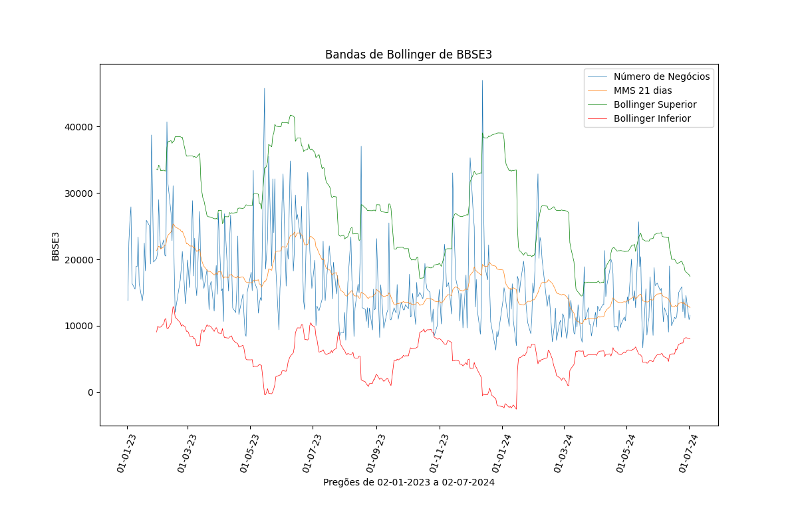
Task: Click the x-axis label "Pregões de 02-01-2023 a 02-07-2024"
Action: pyautogui.click(x=408, y=482)
